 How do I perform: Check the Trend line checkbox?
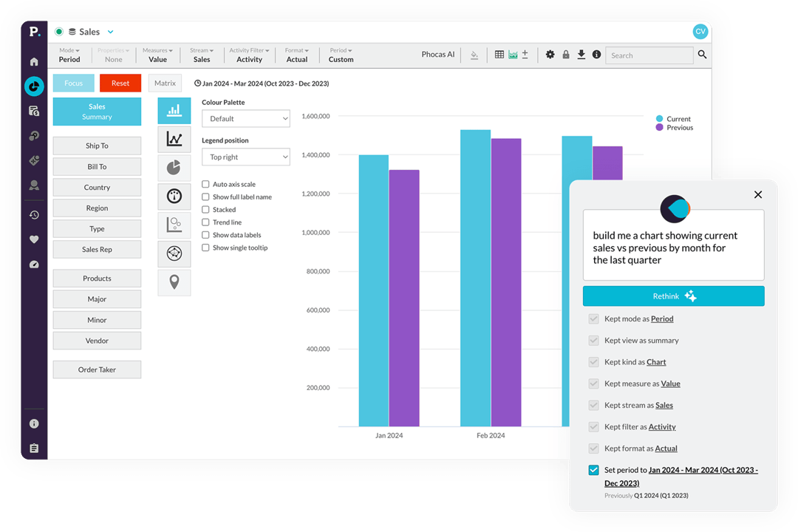tap(205, 222)
